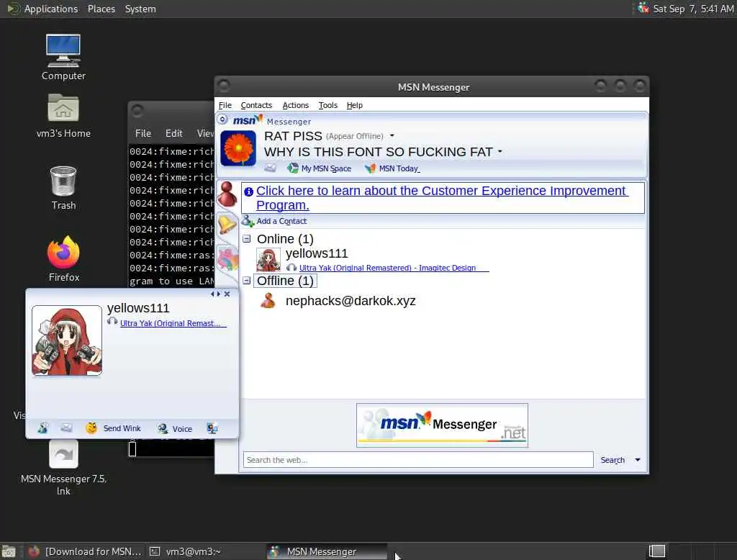Click the MSN Messenger .net banner

coord(442,425)
